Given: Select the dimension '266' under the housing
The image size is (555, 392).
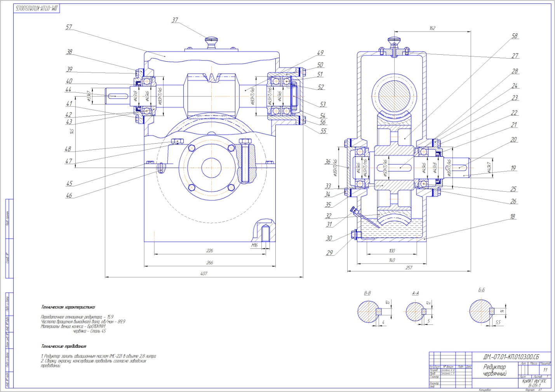Looking at the screenshot, I should point(209,263).
